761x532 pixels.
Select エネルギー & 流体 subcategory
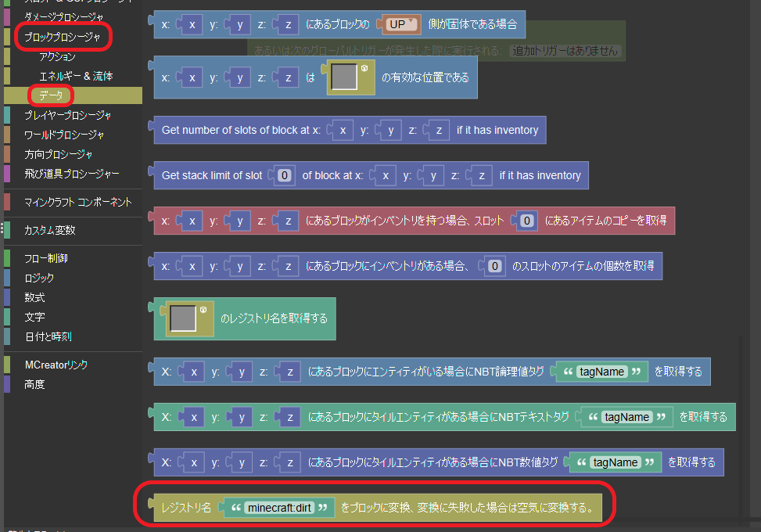[x=76, y=76]
